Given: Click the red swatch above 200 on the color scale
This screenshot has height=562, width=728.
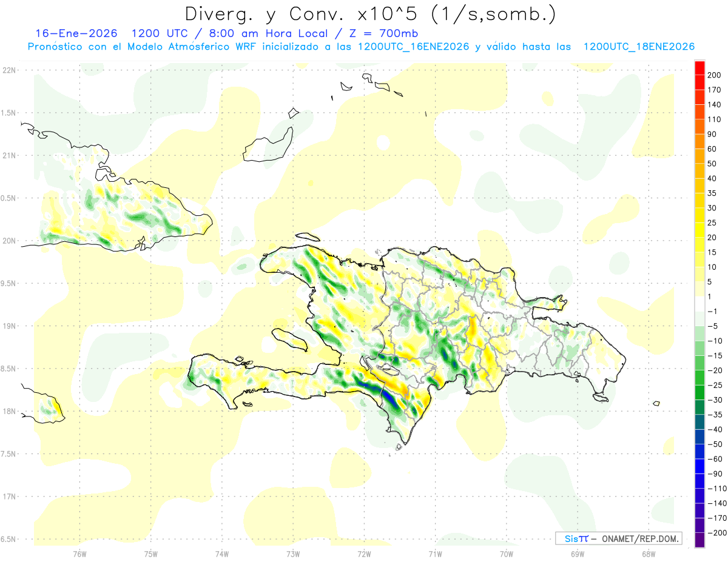Looking at the screenshot, I should (699, 68).
